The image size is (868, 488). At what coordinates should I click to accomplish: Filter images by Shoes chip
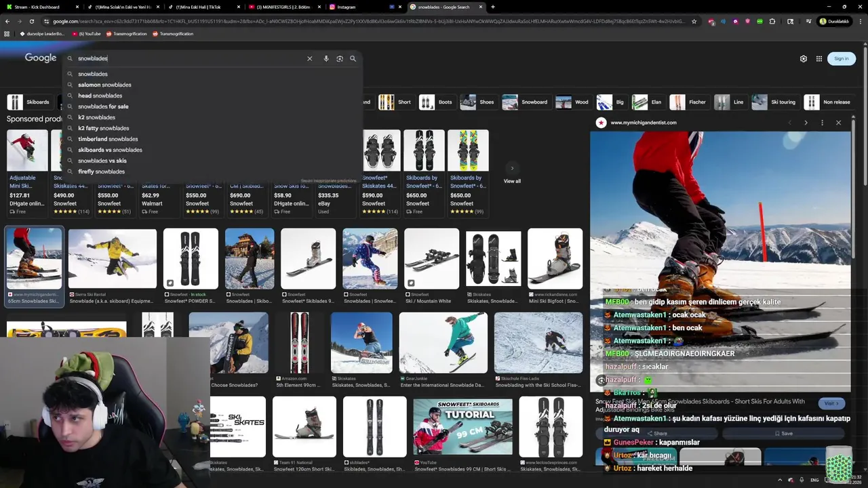pos(477,102)
